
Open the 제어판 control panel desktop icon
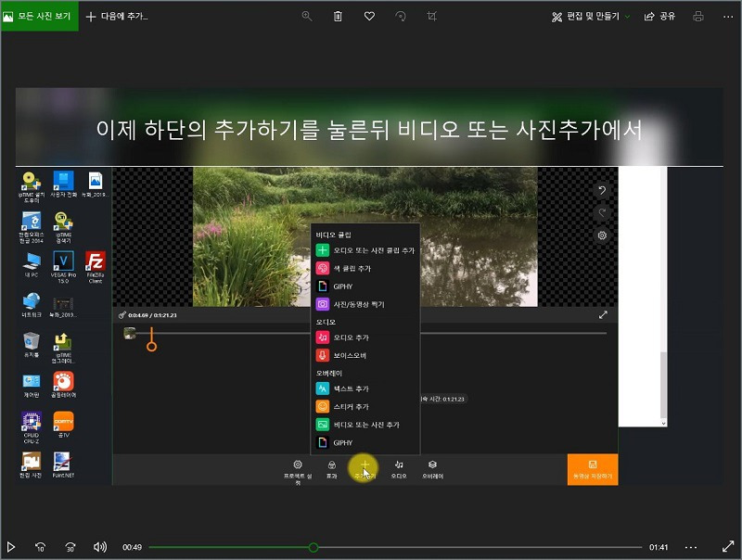click(32, 385)
